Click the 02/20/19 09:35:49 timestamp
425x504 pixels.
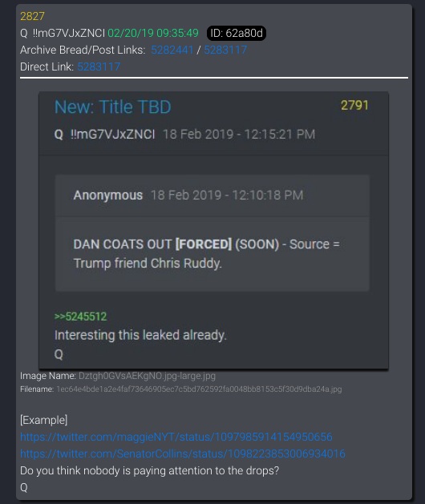[153, 33]
